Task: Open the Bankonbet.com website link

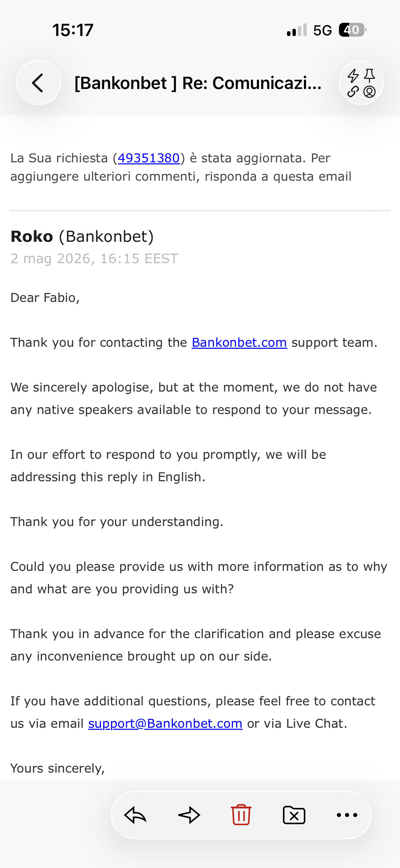Action: click(x=239, y=342)
